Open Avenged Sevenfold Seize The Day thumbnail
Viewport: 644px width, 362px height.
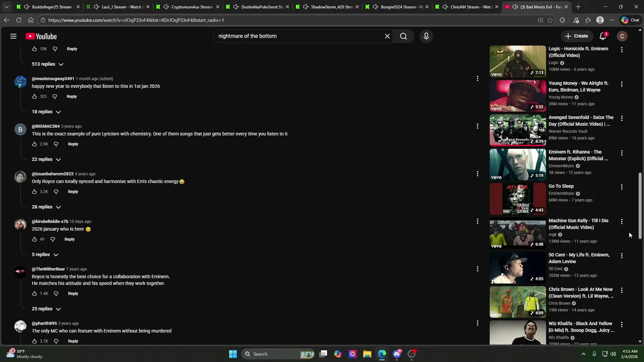(x=518, y=130)
